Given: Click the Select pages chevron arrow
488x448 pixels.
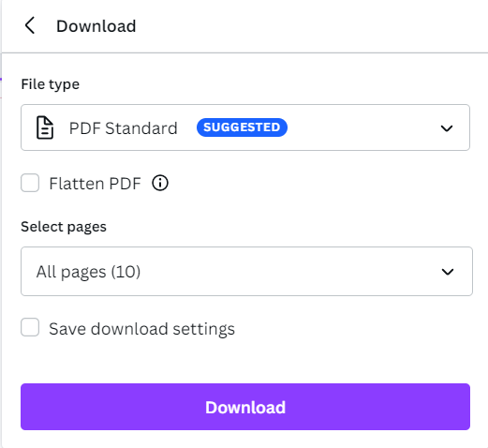Looking at the screenshot, I should pos(448,272).
